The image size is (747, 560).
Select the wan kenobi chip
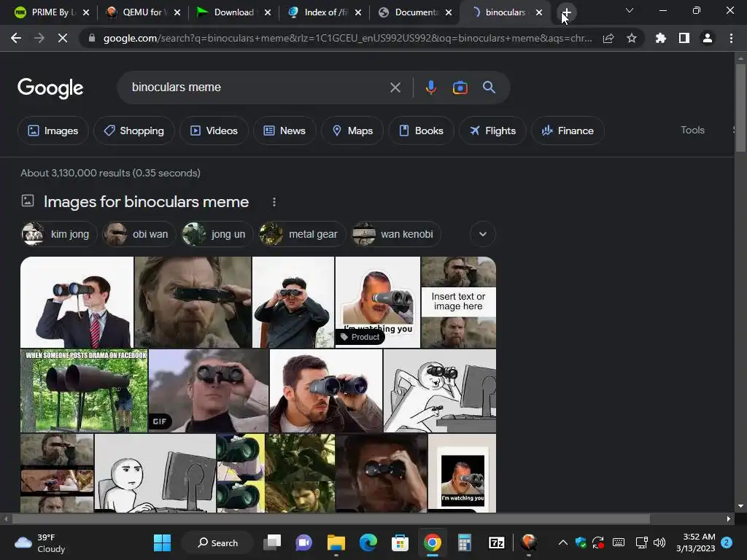coord(395,234)
